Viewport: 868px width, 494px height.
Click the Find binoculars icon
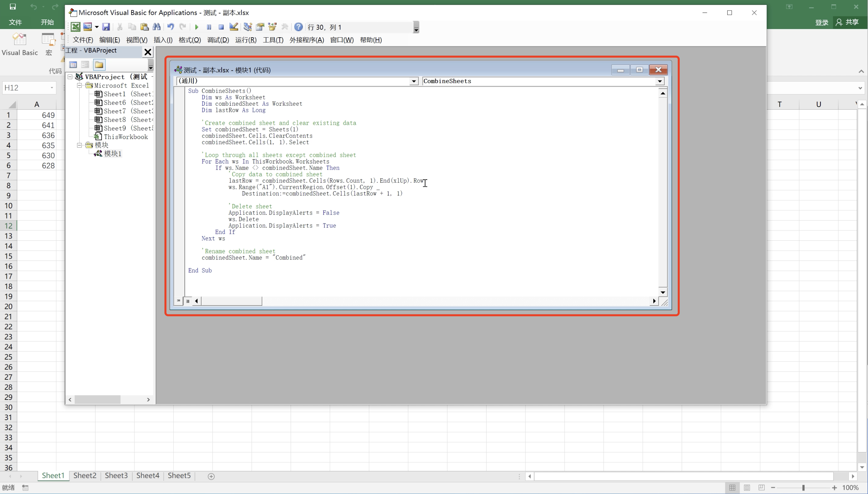(157, 27)
